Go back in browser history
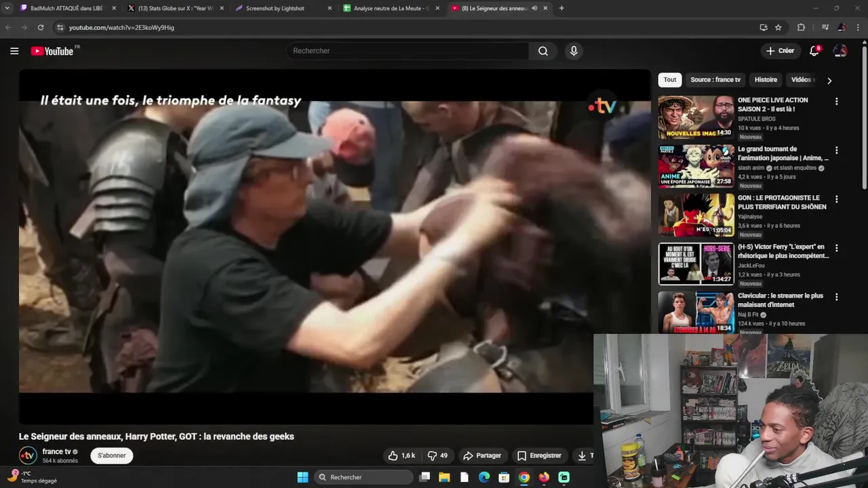 8,27
